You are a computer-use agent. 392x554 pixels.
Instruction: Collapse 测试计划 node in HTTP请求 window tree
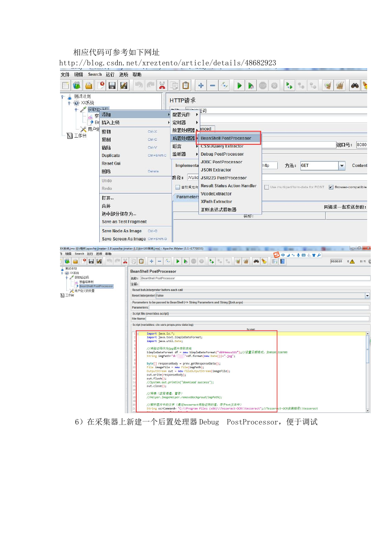(x=63, y=97)
